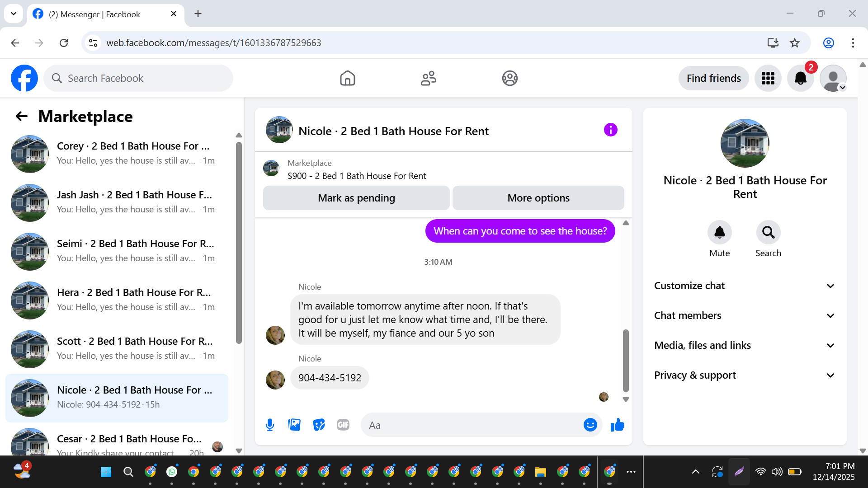This screenshot has height=488, width=868.
Task: Go to the Facebook Home tab
Action: click(347, 78)
